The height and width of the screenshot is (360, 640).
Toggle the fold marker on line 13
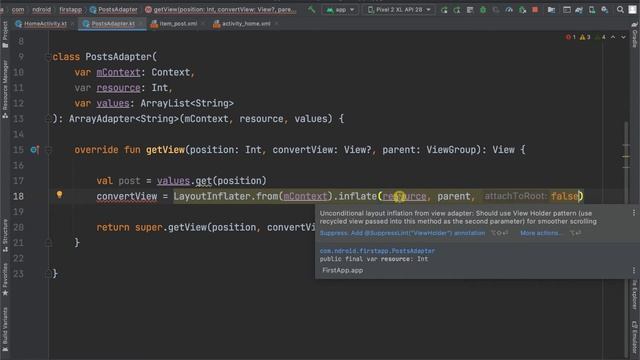coord(48,119)
